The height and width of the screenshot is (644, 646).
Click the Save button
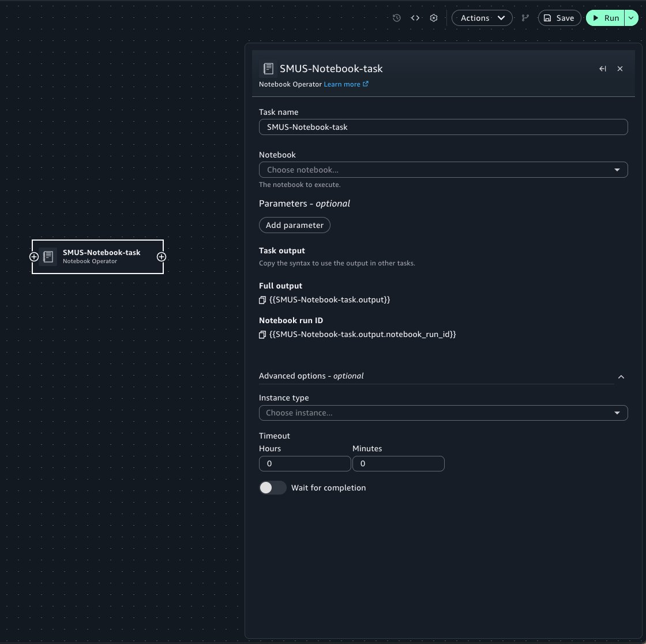click(559, 18)
